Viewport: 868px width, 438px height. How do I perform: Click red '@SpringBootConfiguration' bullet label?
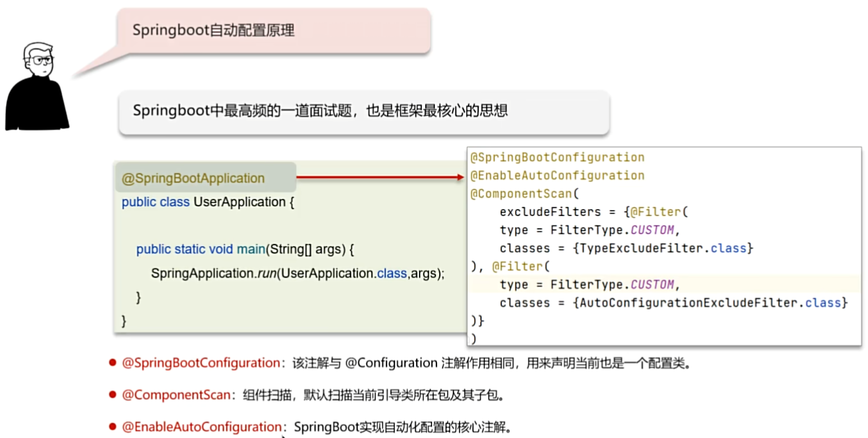point(200,363)
